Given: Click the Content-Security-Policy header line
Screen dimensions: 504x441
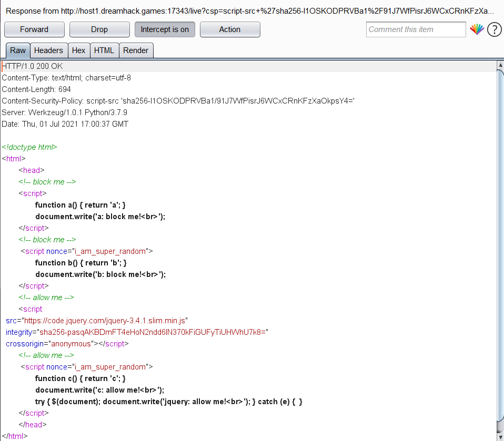Looking at the screenshot, I should pos(178,101).
